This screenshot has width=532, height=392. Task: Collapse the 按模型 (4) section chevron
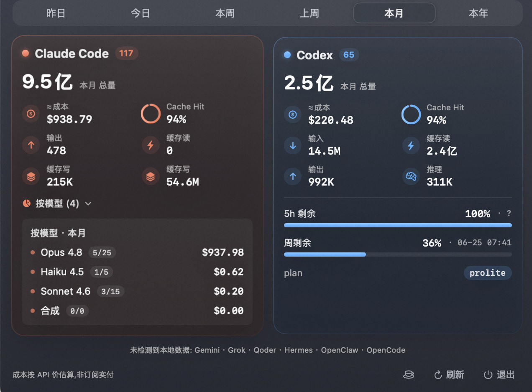pos(88,204)
